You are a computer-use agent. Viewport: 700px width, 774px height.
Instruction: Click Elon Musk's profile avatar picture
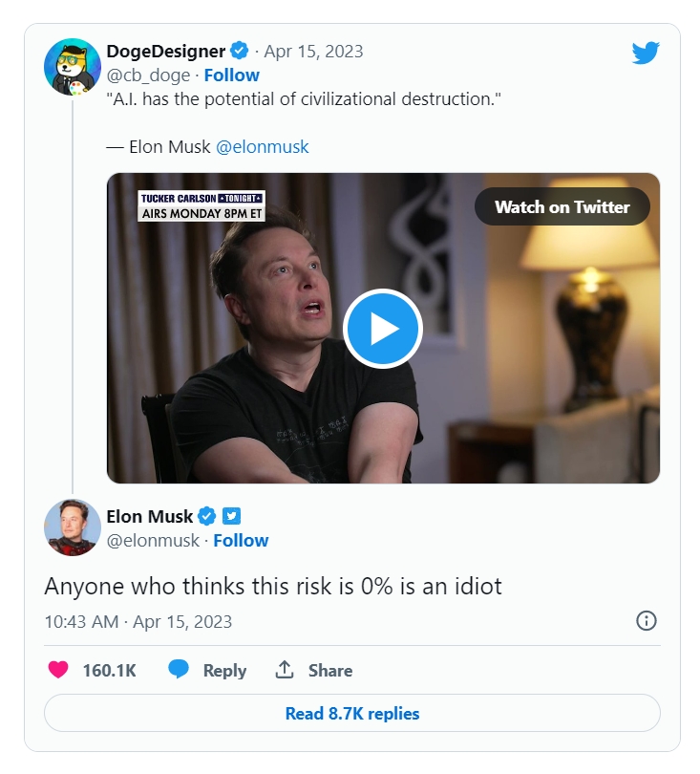[x=73, y=527]
